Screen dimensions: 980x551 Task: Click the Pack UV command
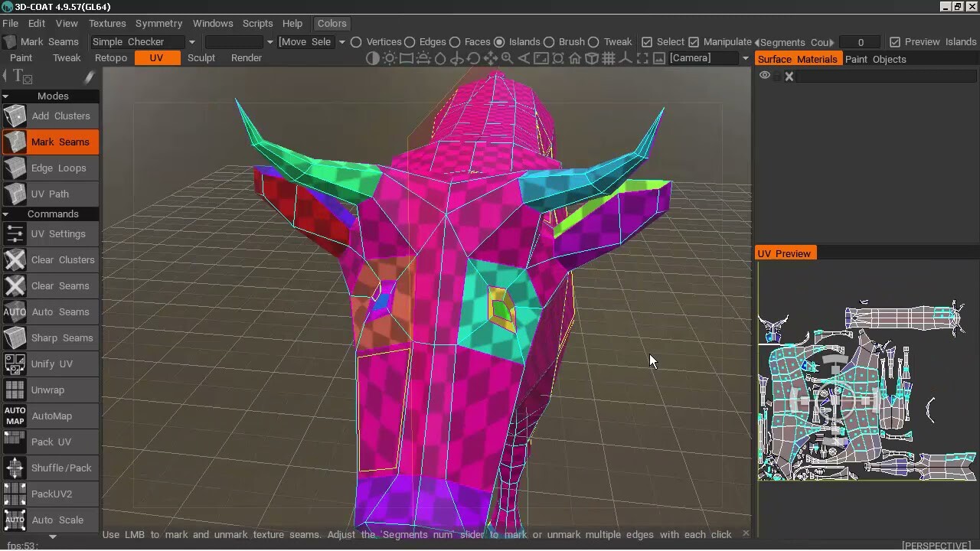tap(51, 442)
